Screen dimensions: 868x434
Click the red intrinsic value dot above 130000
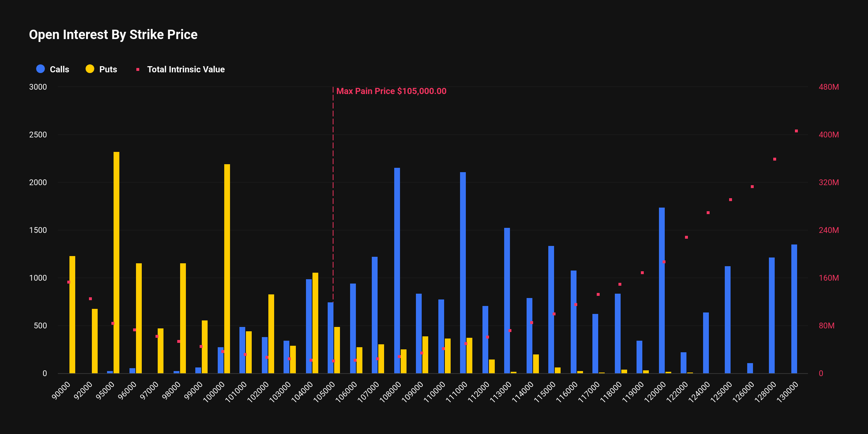coord(796,131)
